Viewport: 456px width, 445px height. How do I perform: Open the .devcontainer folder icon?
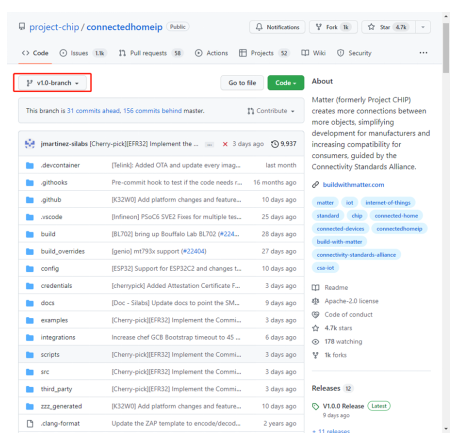30,165
